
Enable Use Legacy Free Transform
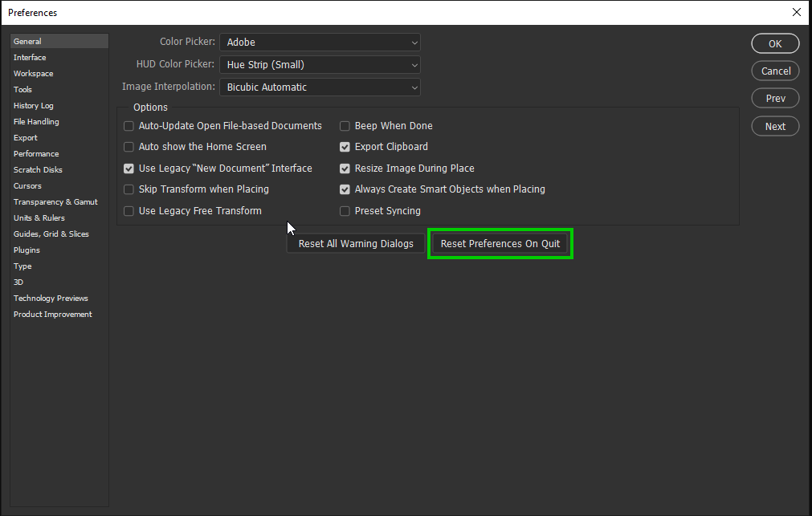[129, 210]
